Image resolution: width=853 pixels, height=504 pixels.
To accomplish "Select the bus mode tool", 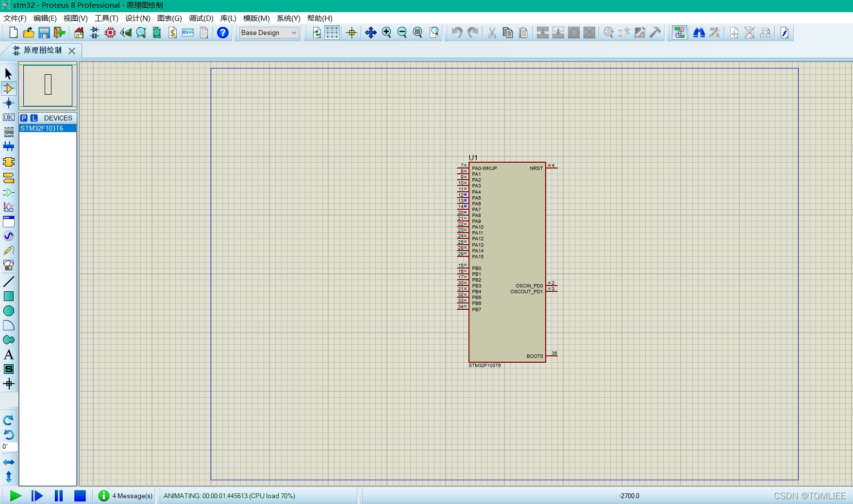I will click(x=9, y=147).
